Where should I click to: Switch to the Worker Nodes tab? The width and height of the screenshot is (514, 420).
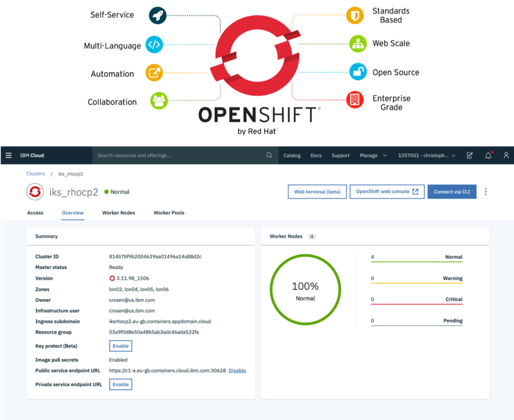[x=119, y=213]
